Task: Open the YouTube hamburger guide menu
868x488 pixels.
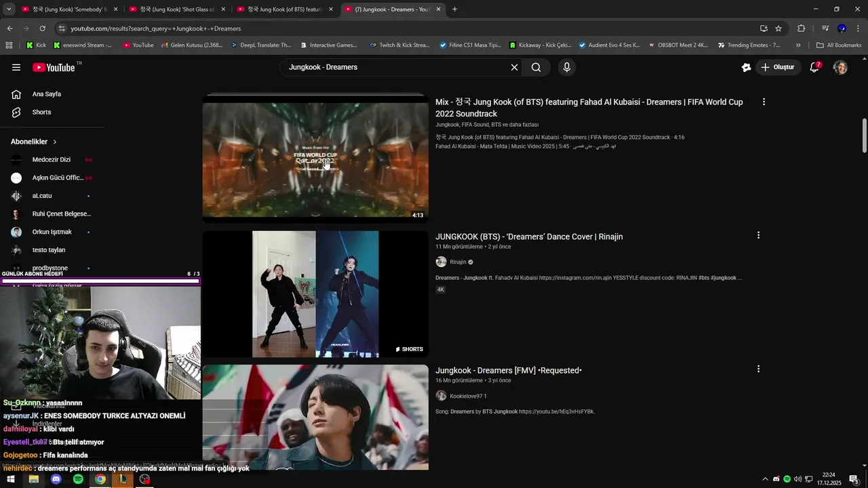Action: [x=16, y=67]
